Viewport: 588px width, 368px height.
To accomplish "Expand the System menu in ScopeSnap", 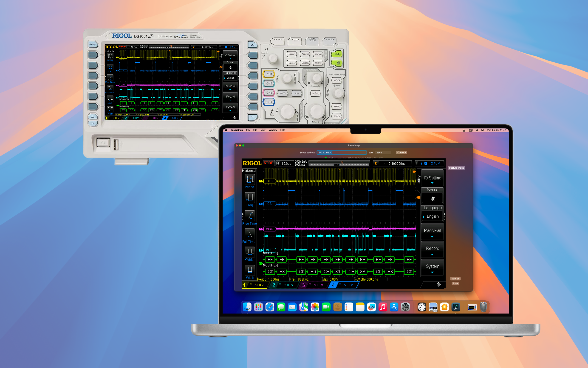I will click(433, 267).
